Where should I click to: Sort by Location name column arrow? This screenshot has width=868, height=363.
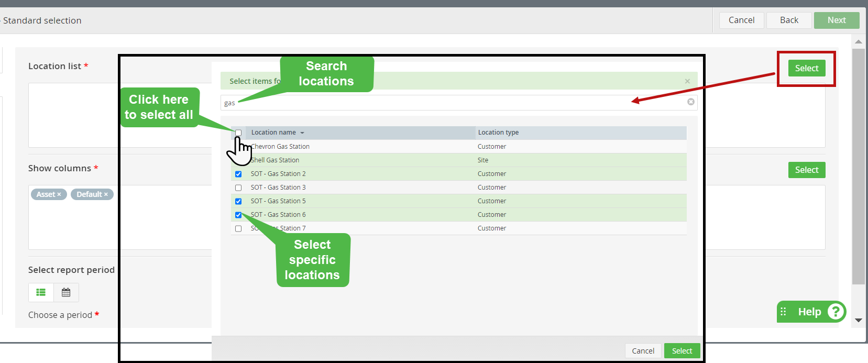click(x=302, y=133)
